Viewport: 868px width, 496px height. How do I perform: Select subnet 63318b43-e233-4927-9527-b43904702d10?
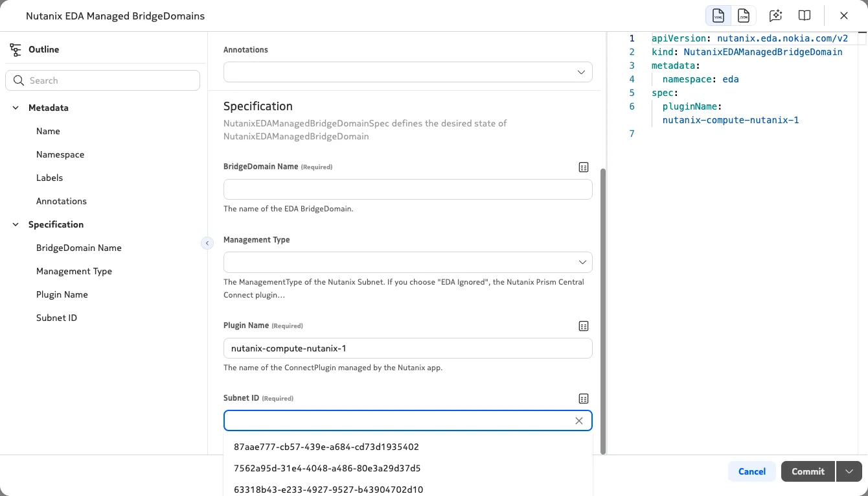[408, 489]
